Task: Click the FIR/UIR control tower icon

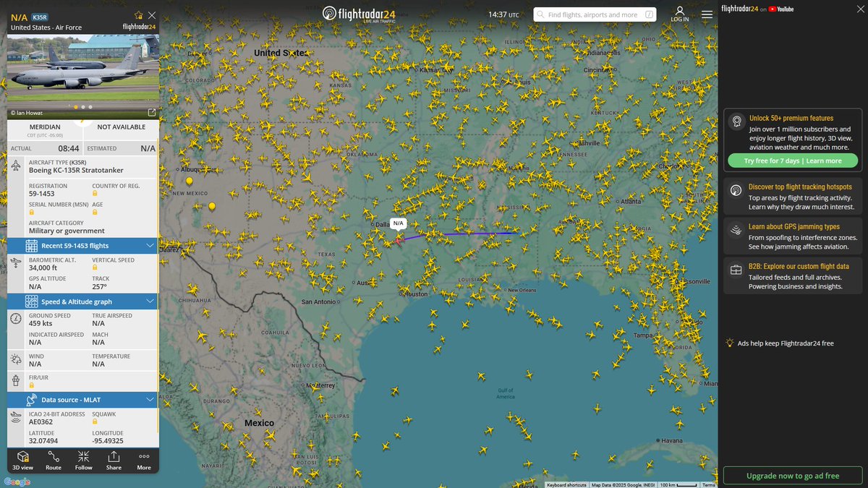Action: pyautogui.click(x=17, y=380)
